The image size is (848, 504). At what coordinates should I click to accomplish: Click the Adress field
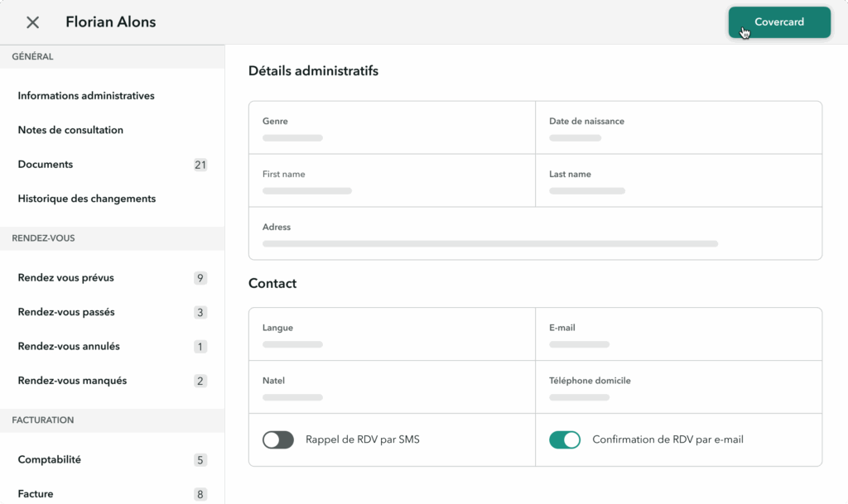(536, 233)
